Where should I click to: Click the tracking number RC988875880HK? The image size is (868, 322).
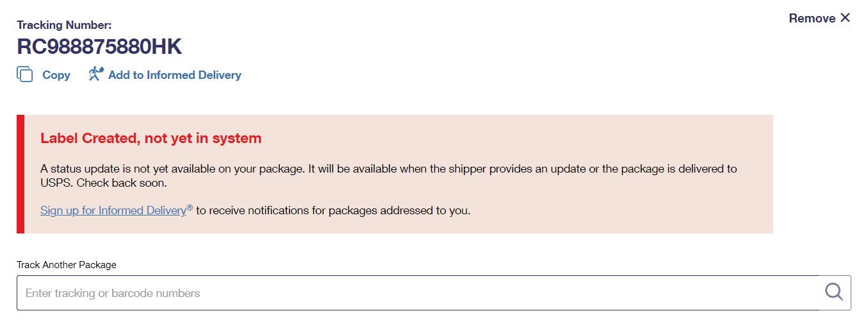[x=99, y=47]
